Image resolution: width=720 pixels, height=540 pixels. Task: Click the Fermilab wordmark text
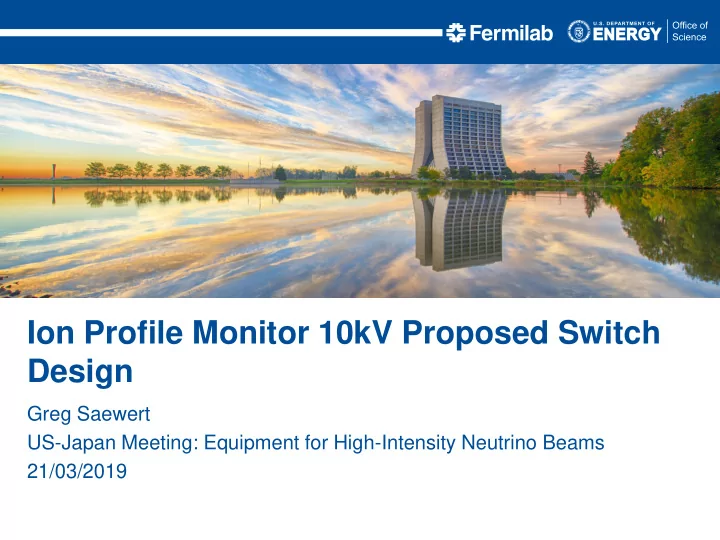(x=511, y=33)
